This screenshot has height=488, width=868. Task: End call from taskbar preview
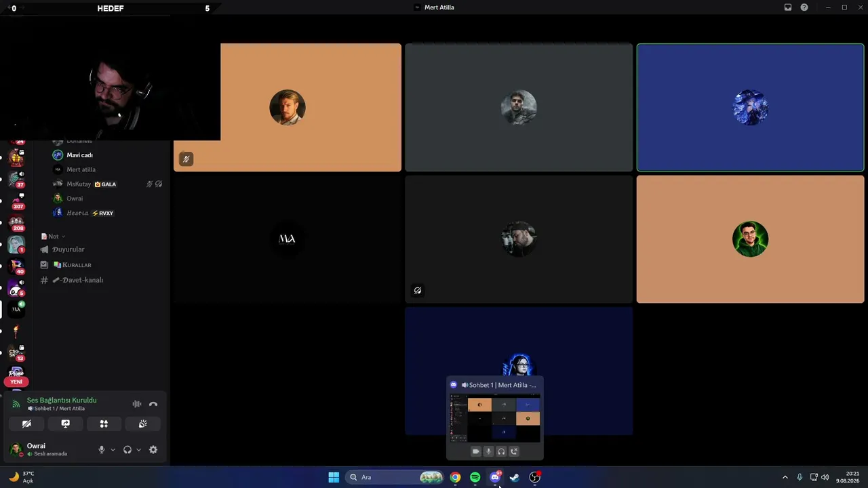coord(514,451)
